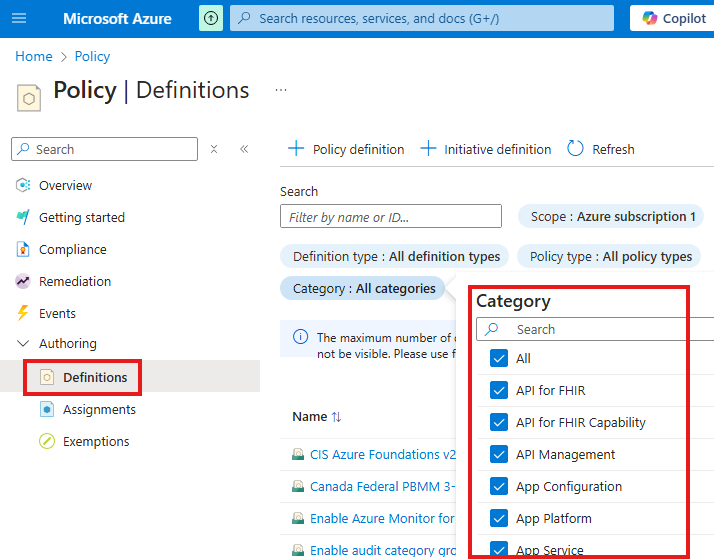This screenshot has width=714, height=560.
Task: Open Enable audit category definition link
Action: tap(382, 550)
